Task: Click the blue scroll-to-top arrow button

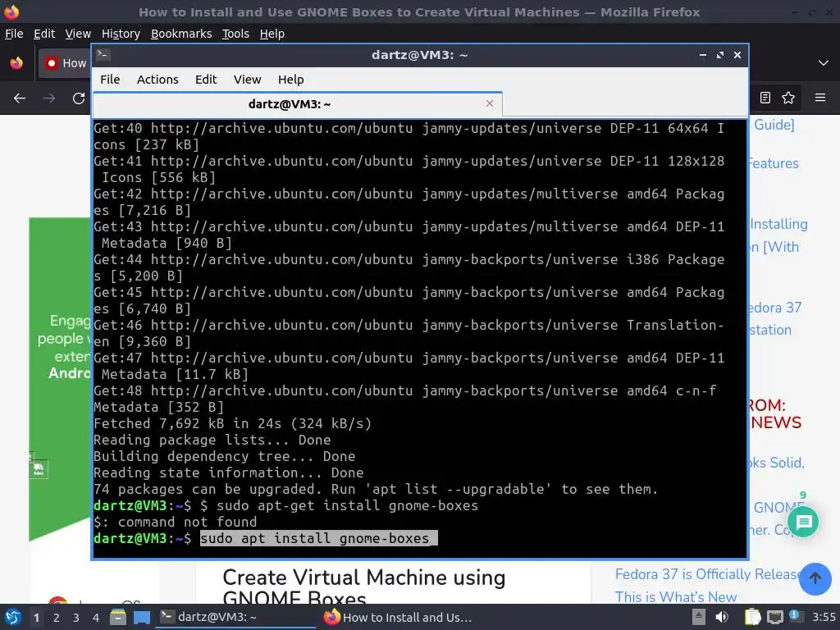Action: pos(815,578)
